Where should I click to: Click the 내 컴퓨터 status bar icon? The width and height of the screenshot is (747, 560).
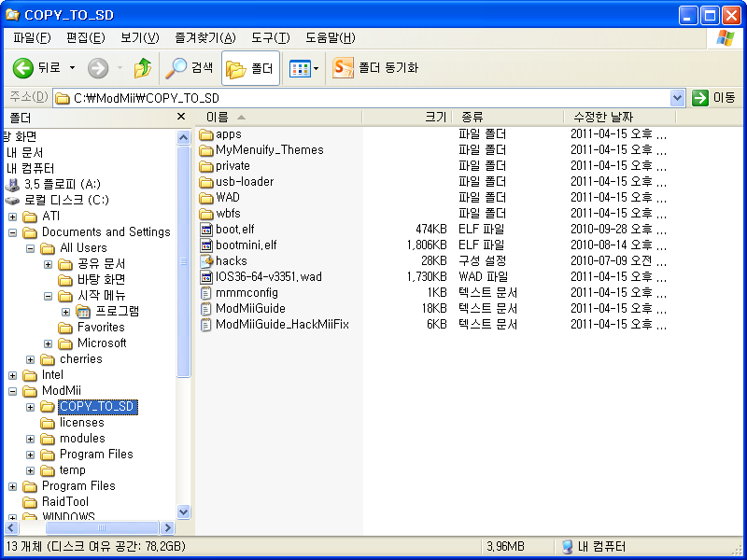(567, 547)
